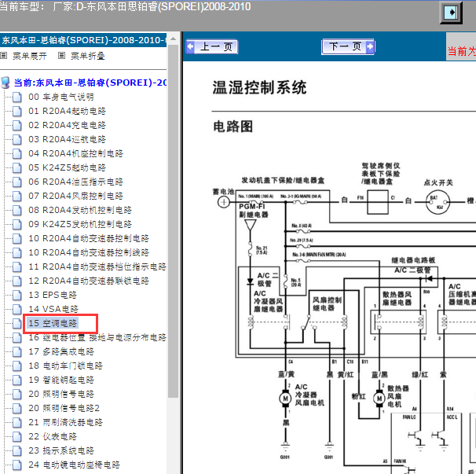Click the A/C 冷凝器风扇电机 motor symbol

285,398
